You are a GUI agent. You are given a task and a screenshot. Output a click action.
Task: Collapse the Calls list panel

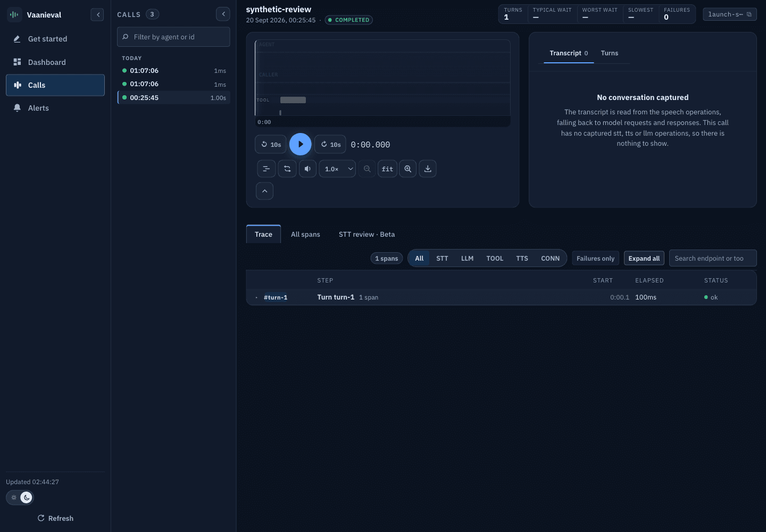223,14
